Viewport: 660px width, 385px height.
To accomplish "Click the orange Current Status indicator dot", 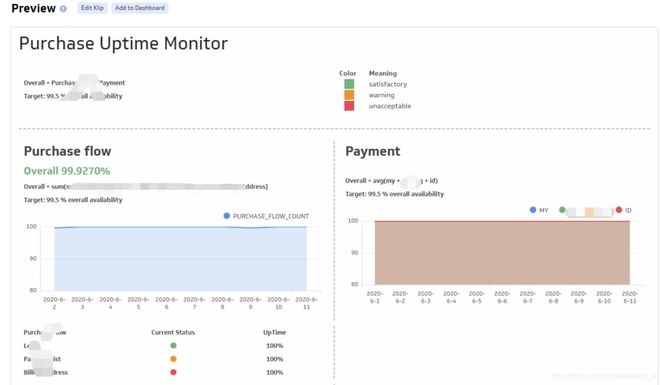I will (x=173, y=359).
